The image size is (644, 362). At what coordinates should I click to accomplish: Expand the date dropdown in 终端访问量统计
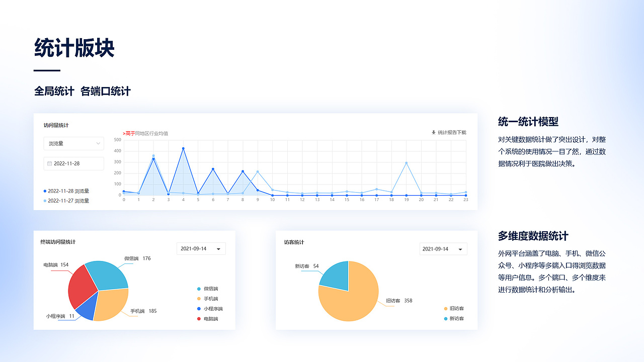(x=201, y=249)
